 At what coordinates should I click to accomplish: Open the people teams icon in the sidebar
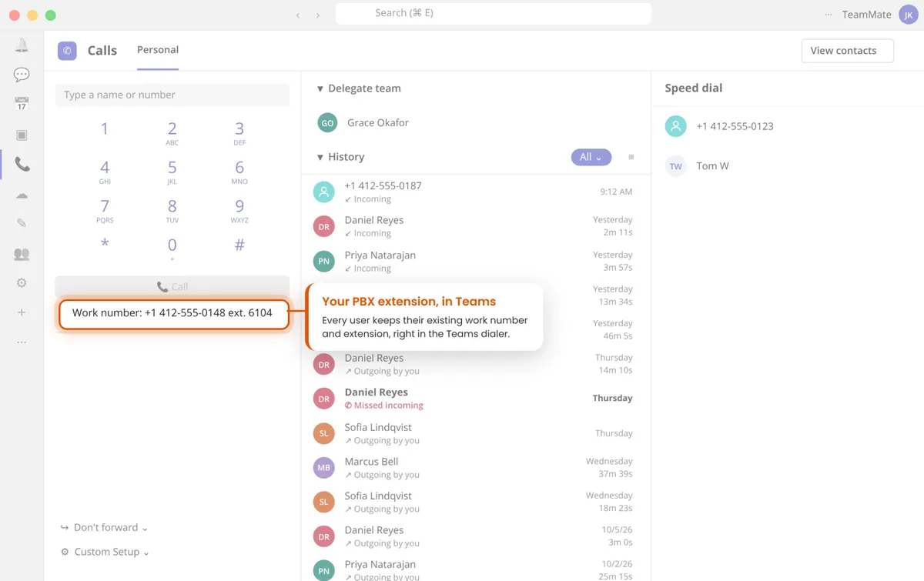(22, 253)
